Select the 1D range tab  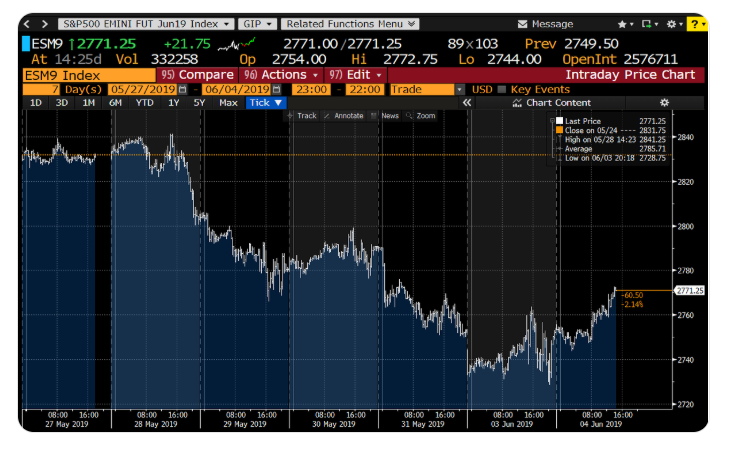[36, 103]
